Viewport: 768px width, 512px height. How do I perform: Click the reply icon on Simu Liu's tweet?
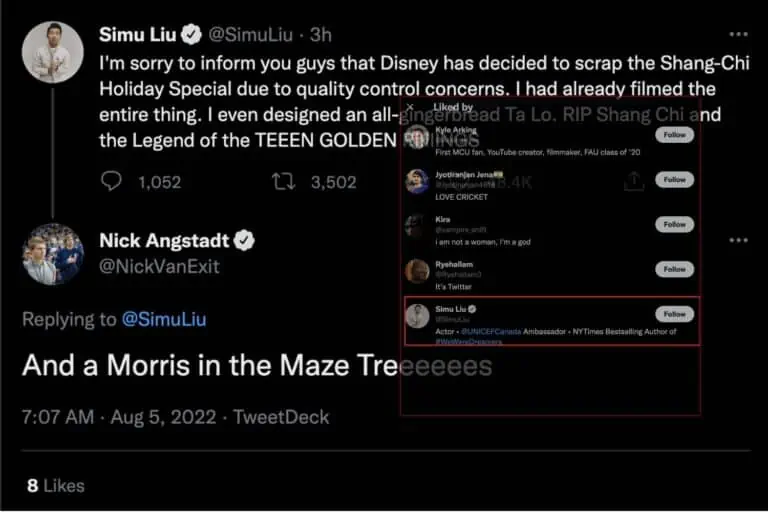[x=112, y=182]
